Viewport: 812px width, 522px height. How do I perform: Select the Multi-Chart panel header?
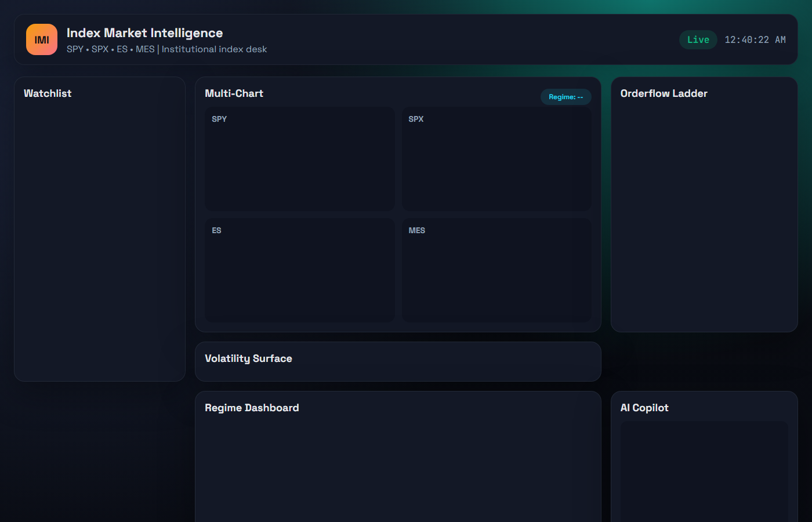click(x=234, y=93)
